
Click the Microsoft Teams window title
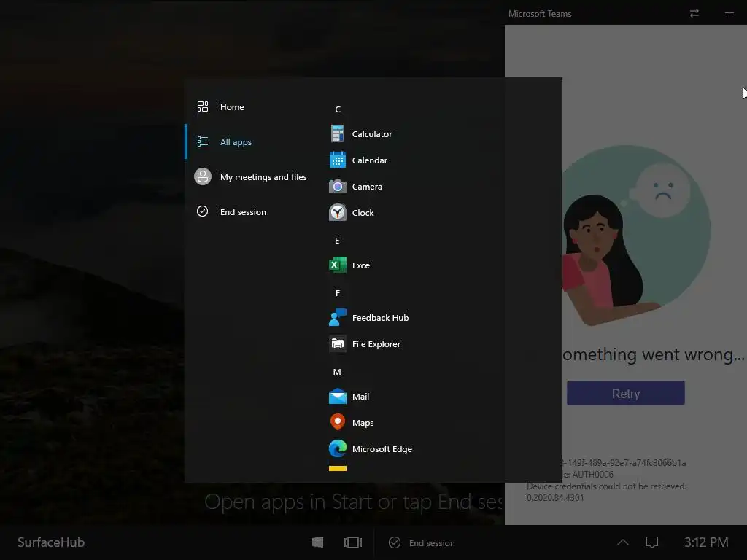(539, 14)
